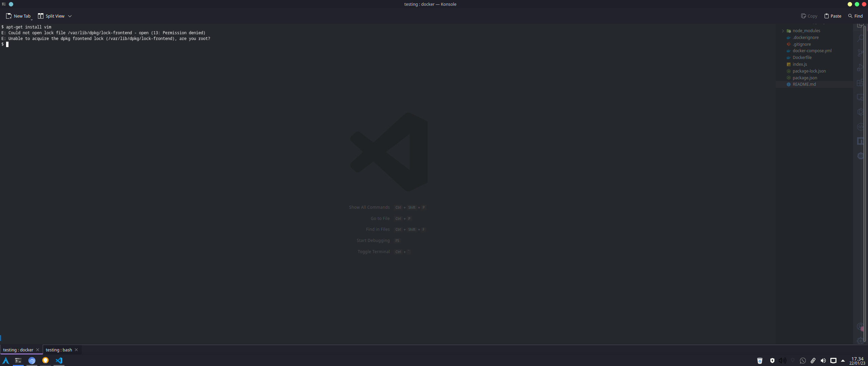This screenshot has height=366, width=868.
Task: Close the testing : docker tab
Action: coord(38,350)
